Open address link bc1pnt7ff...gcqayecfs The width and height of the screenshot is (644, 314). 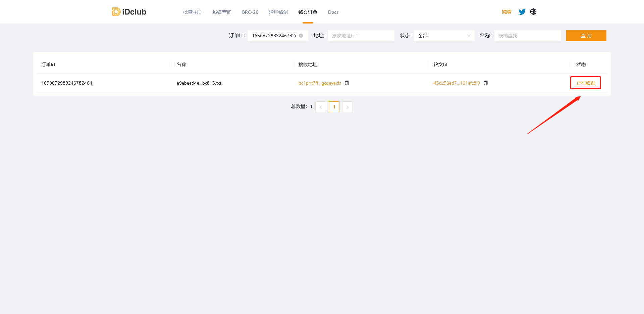point(320,83)
